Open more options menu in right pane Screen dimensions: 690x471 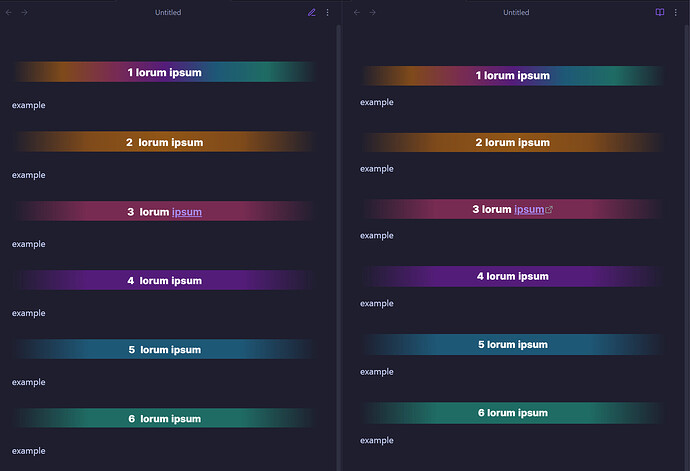coord(675,12)
